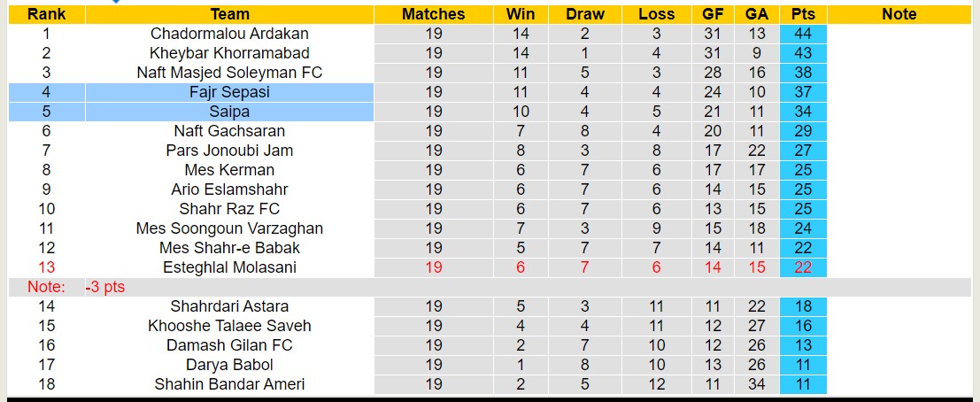The height and width of the screenshot is (402, 980).
Task: Select the Matches column header
Action: pyautogui.click(x=433, y=14)
